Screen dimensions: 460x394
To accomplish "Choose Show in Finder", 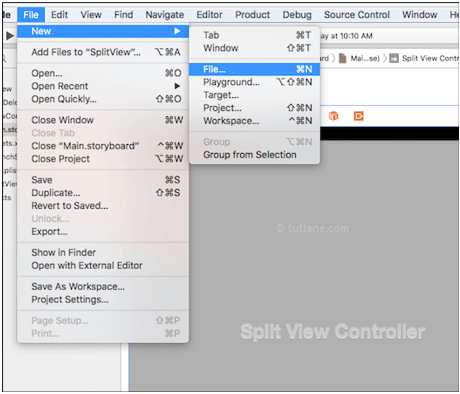I will point(103,253).
